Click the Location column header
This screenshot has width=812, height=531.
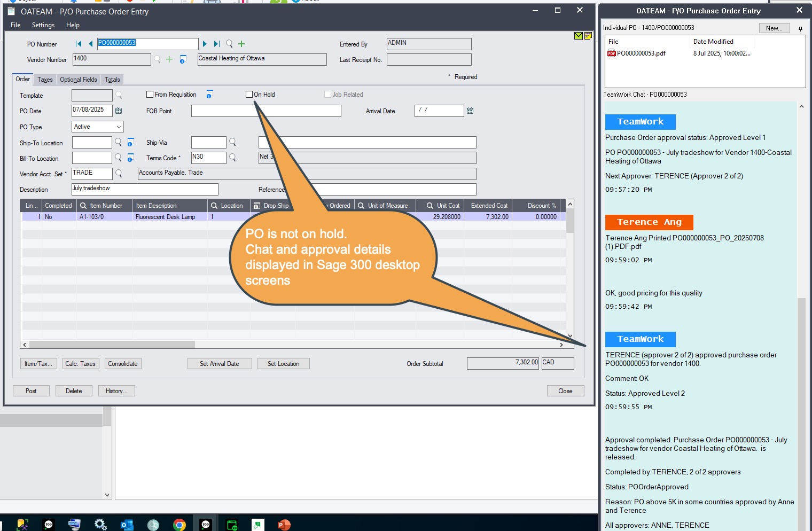229,206
